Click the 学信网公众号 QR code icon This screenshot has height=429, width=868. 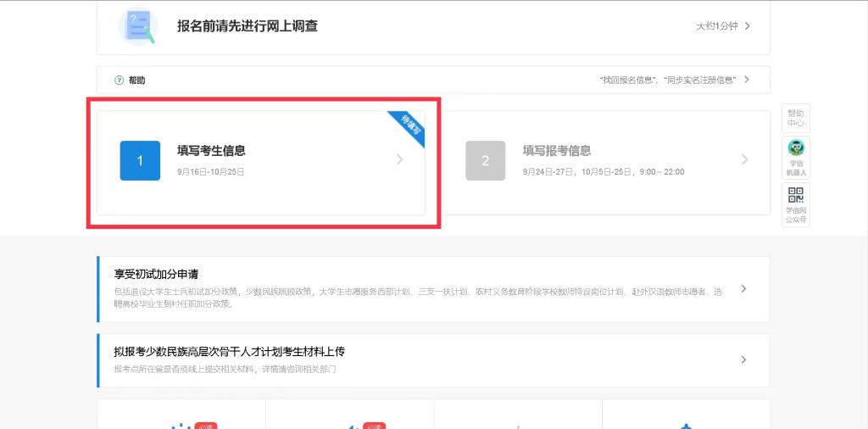coord(796,196)
